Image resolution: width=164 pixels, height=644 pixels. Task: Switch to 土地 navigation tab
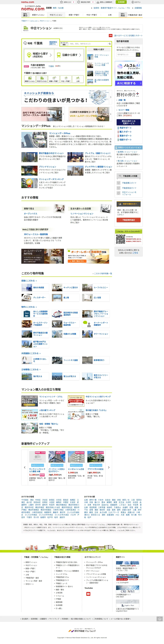pyautogui.click(x=110, y=15)
